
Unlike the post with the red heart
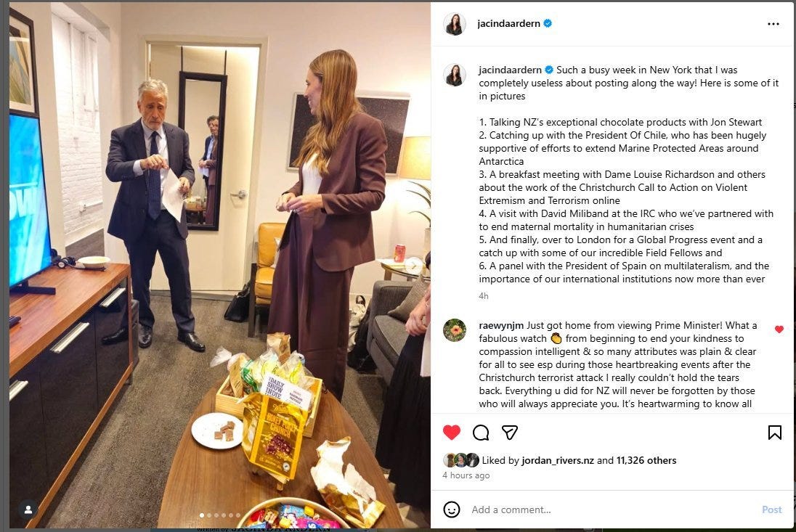click(x=451, y=433)
